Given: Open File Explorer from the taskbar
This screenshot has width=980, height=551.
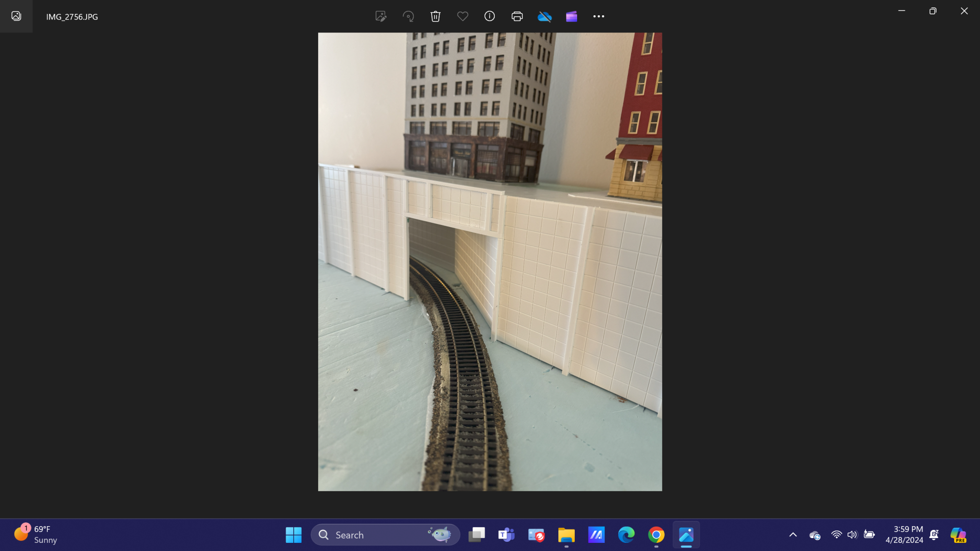Looking at the screenshot, I should pyautogui.click(x=566, y=535).
